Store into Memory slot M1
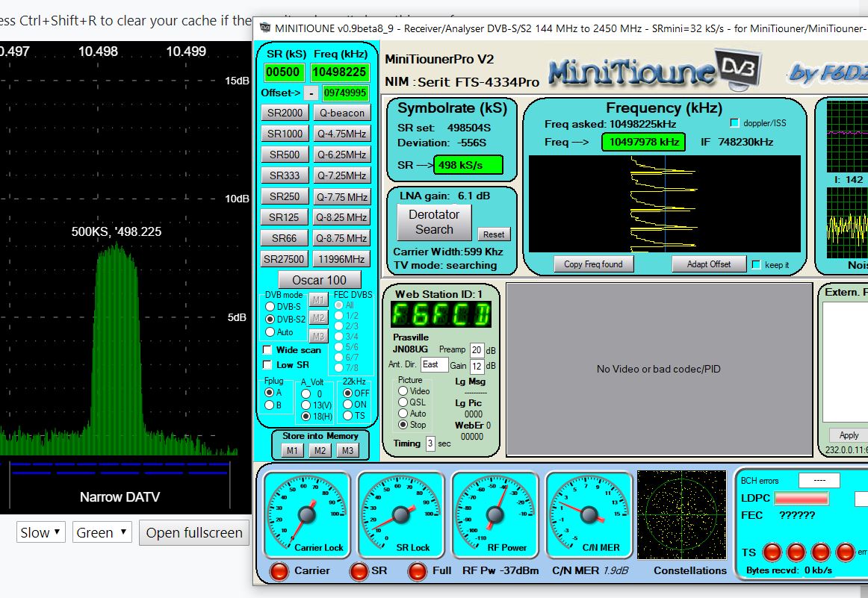 292,450
